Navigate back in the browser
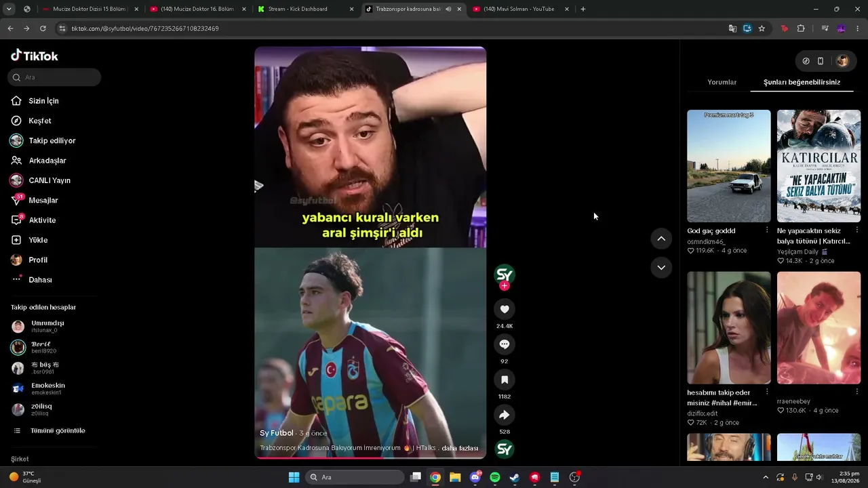868x488 pixels. [x=10, y=28]
